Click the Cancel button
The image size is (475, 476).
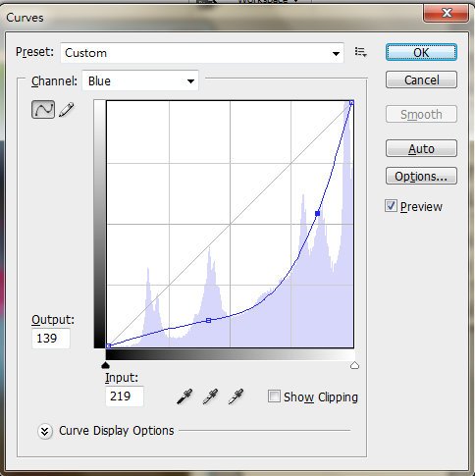(x=421, y=79)
